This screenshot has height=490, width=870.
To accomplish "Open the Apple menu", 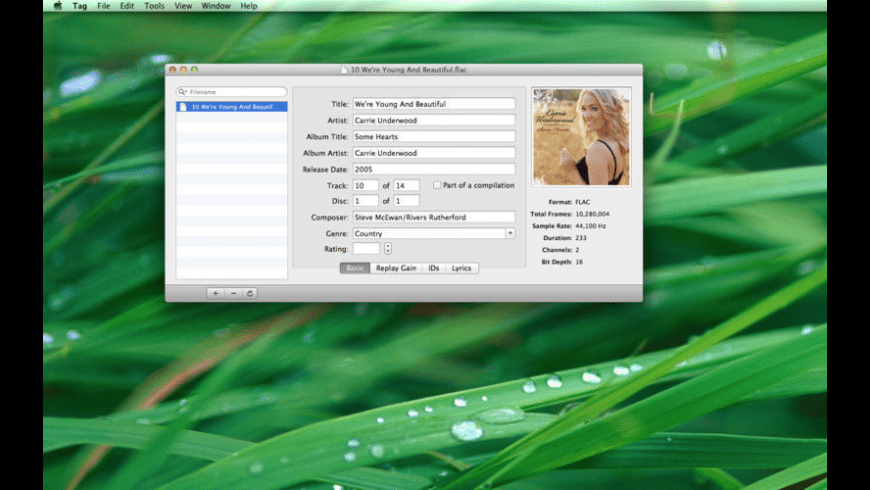I will [x=58, y=6].
